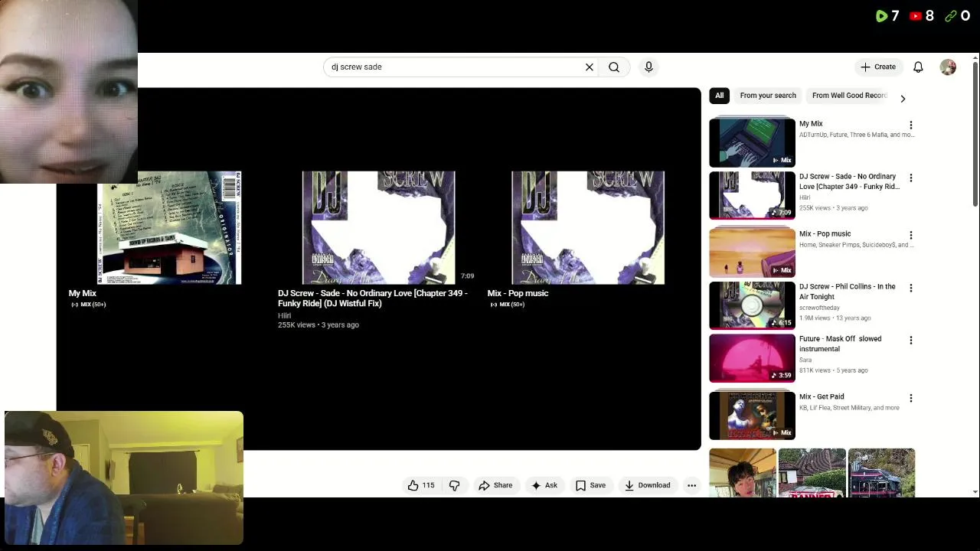Click the 'Sara' channel name in the sidebar
Image resolution: width=980 pixels, height=551 pixels.
coord(805,360)
